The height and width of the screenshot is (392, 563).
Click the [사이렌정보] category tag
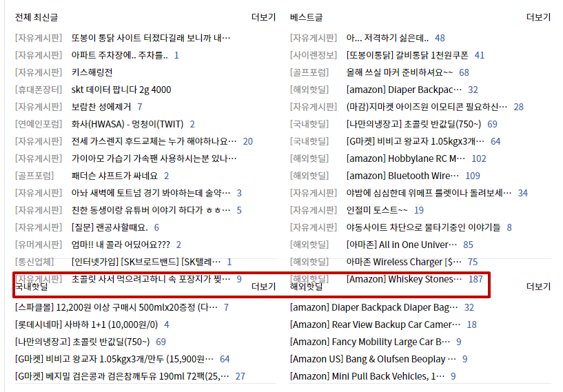[314, 55]
